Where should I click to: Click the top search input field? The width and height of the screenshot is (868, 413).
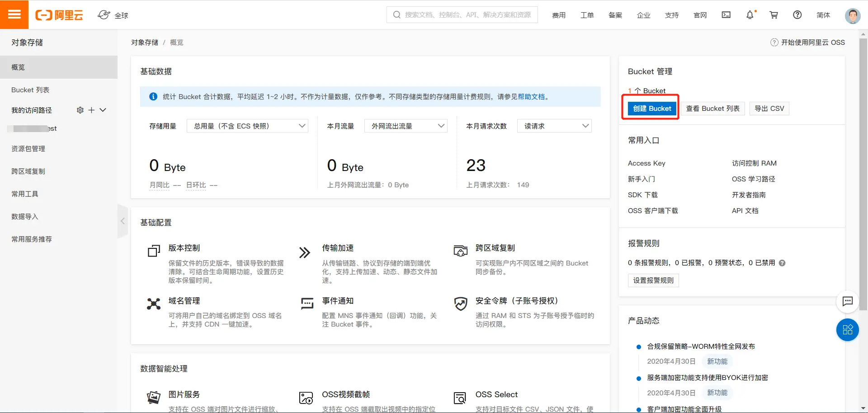click(x=462, y=14)
